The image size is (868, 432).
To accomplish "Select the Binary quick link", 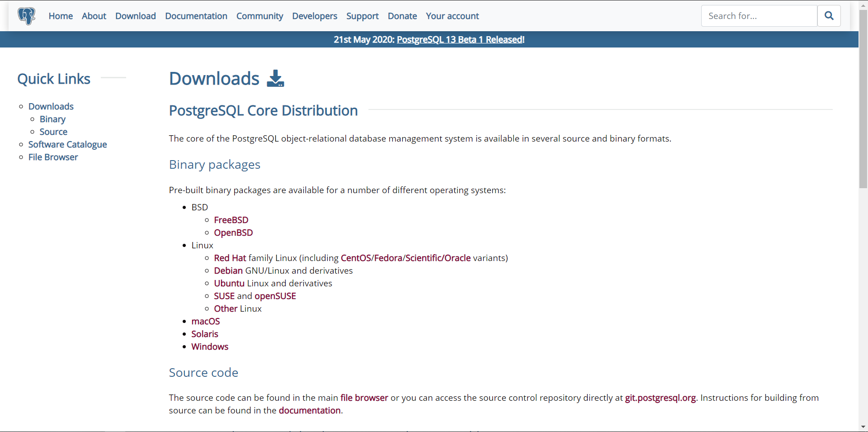I will point(52,119).
